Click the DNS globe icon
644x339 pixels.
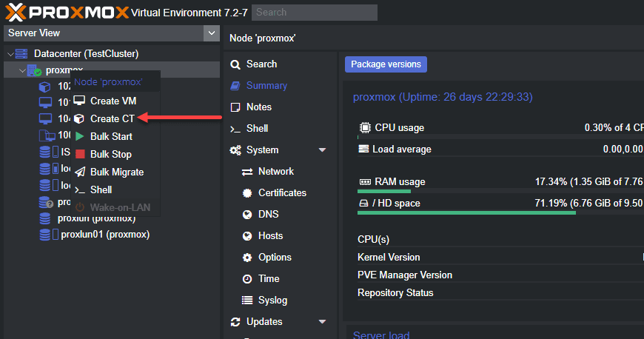tap(247, 215)
